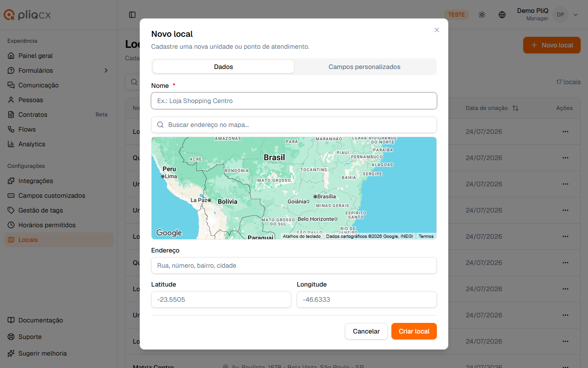The width and height of the screenshot is (588, 368).
Task: Close the Novo local dialog
Action: tap(437, 30)
